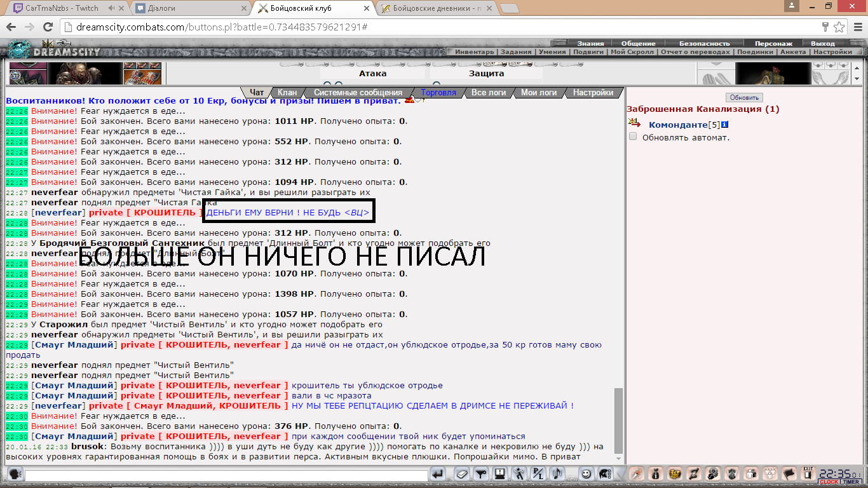
Task: Open the Умения link
Action: point(552,52)
